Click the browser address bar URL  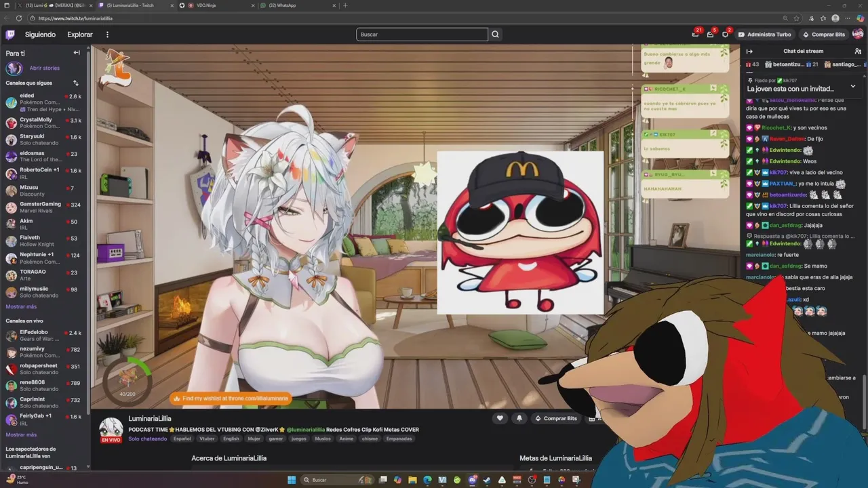(x=75, y=18)
